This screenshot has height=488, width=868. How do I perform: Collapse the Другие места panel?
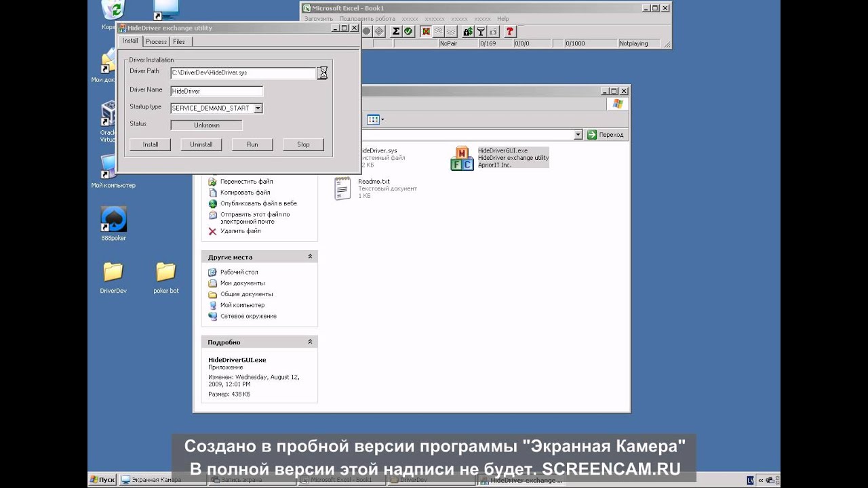pyautogui.click(x=310, y=257)
